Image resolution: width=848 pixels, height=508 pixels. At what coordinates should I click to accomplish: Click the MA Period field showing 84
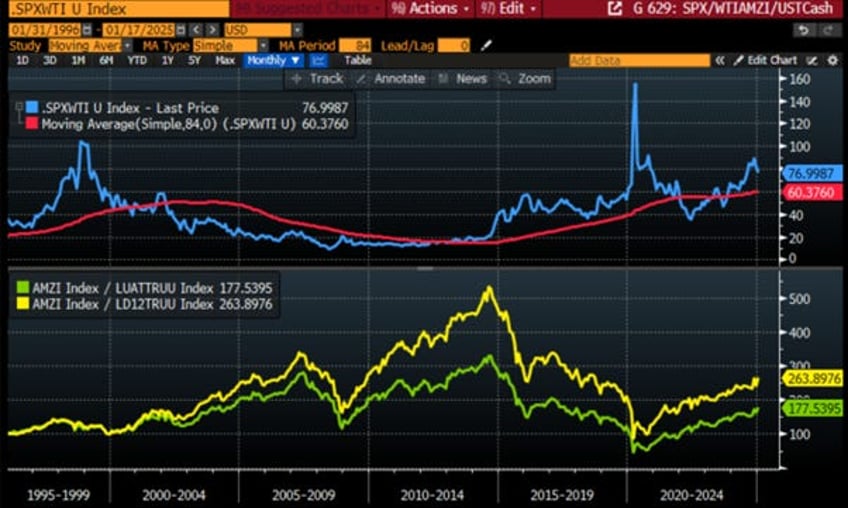coord(355,45)
